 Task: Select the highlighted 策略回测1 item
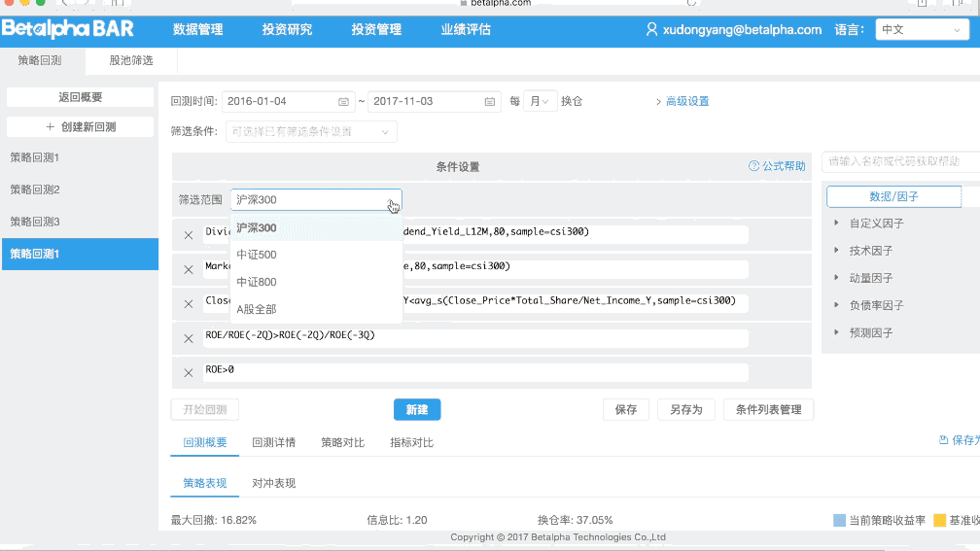pos(80,255)
